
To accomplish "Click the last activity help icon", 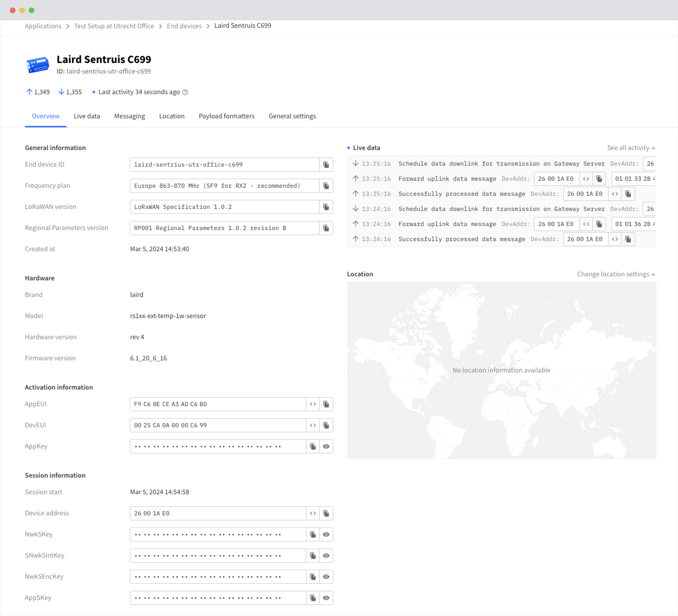I will tap(185, 92).
